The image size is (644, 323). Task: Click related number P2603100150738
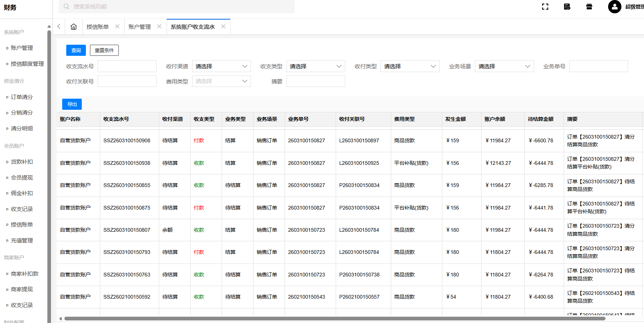(359, 275)
